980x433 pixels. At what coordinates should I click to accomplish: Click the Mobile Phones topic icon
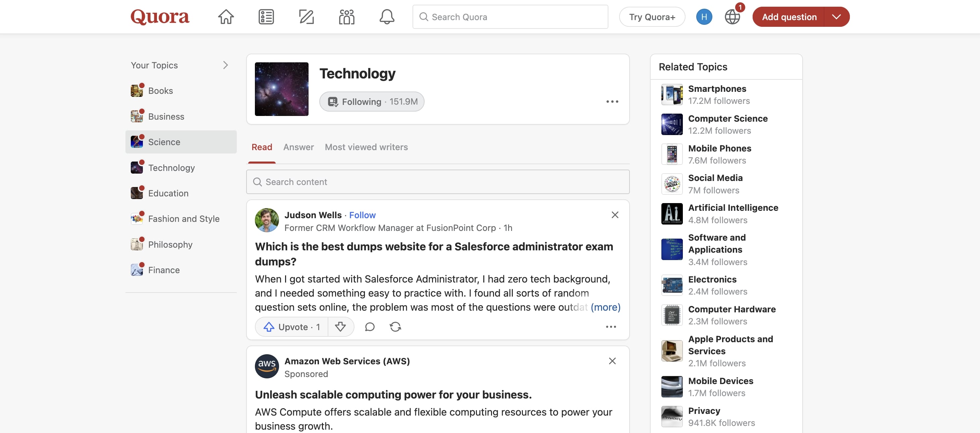tap(672, 154)
